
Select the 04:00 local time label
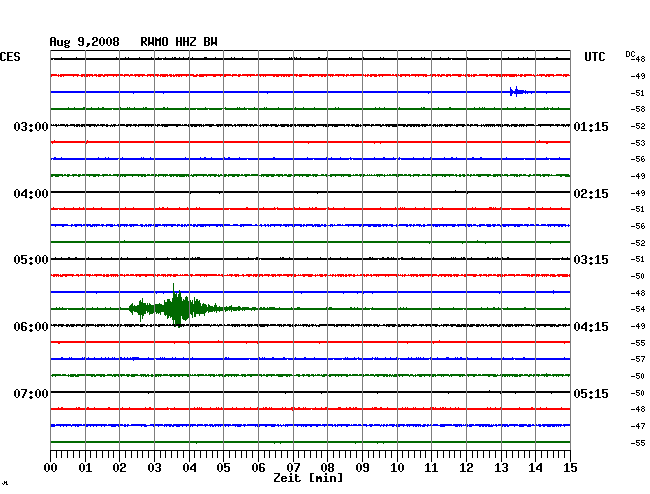coord(31,194)
